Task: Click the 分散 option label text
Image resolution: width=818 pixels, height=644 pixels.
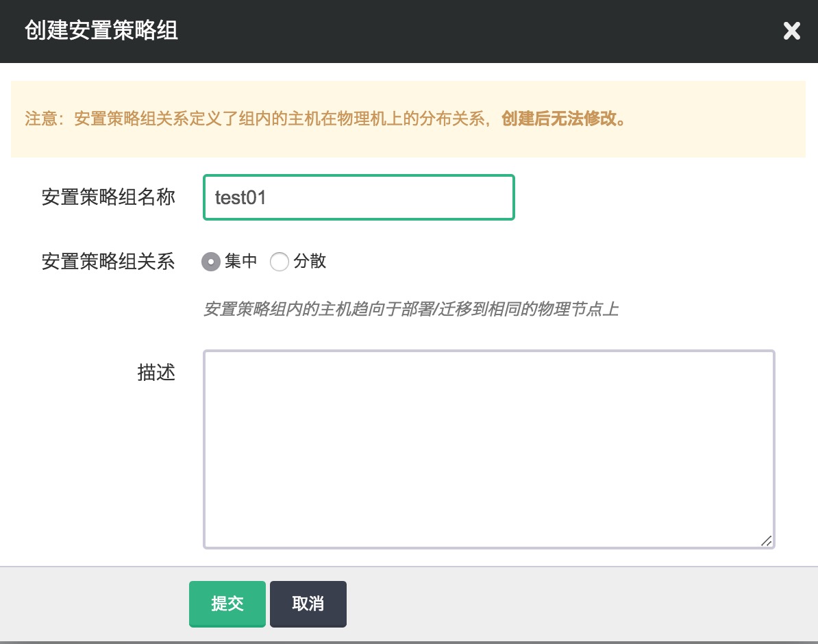Action: [310, 261]
